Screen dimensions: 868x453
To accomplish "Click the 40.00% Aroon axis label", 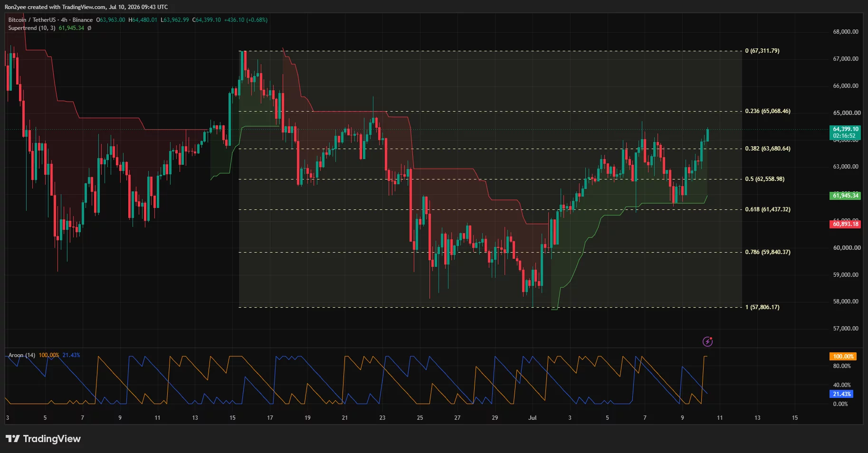I will (842, 385).
